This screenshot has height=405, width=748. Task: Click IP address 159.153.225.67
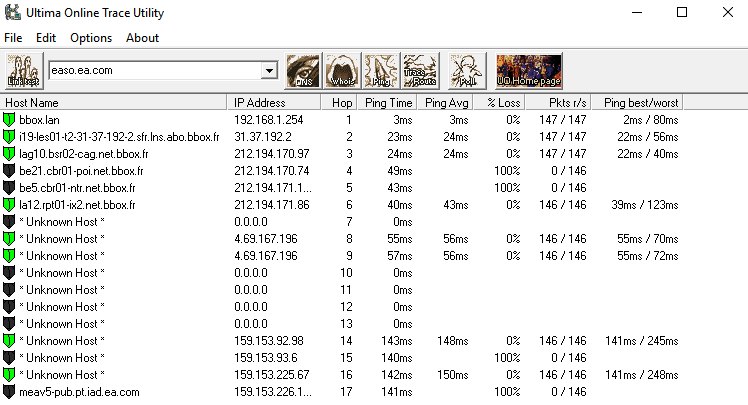pyautogui.click(x=272, y=374)
